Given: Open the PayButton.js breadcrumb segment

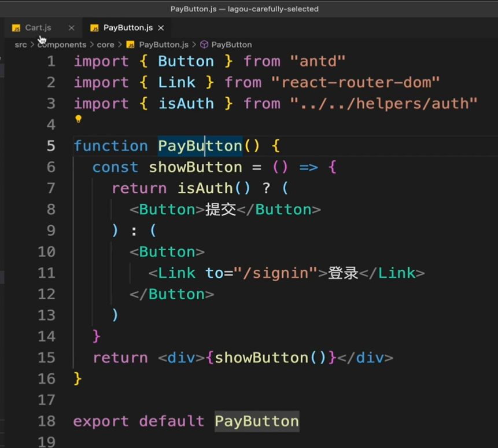Looking at the screenshot, I should (164, 45).
